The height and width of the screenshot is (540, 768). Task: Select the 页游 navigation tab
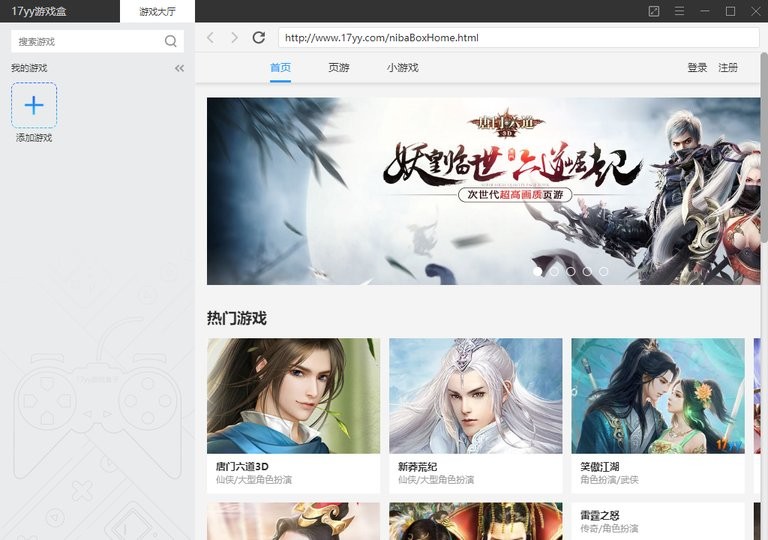pos(338,68)
